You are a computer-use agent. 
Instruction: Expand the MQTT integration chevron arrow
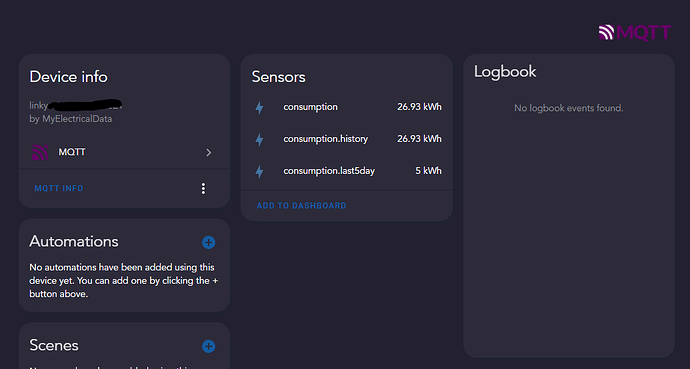209,153
